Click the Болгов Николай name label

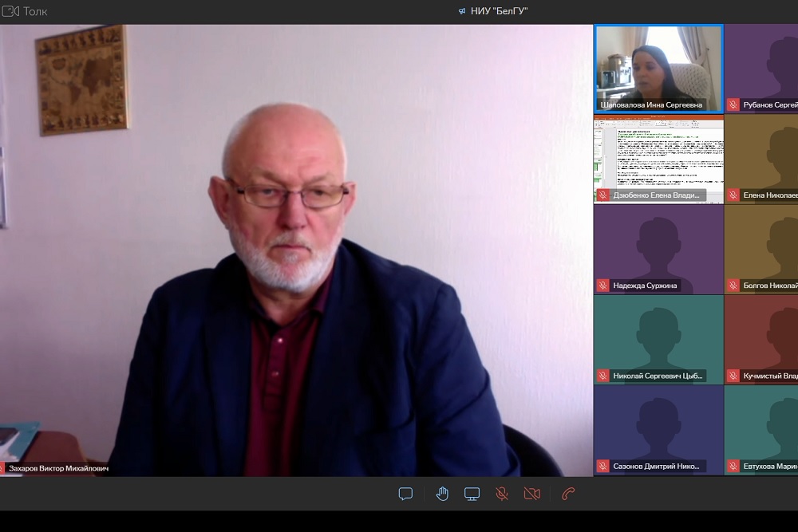pyautogui.click(x=769, y=286)
